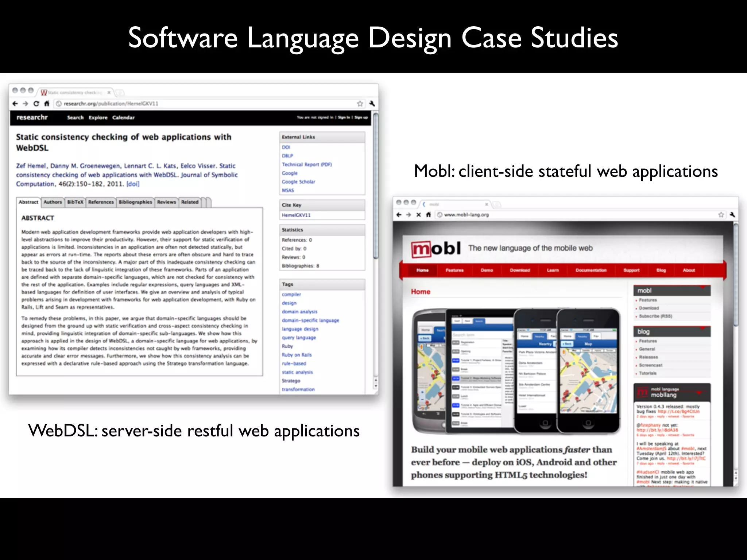The image size is (747, 560).
Task: Open the domain-specific language tag
Action: click(310, 320)
